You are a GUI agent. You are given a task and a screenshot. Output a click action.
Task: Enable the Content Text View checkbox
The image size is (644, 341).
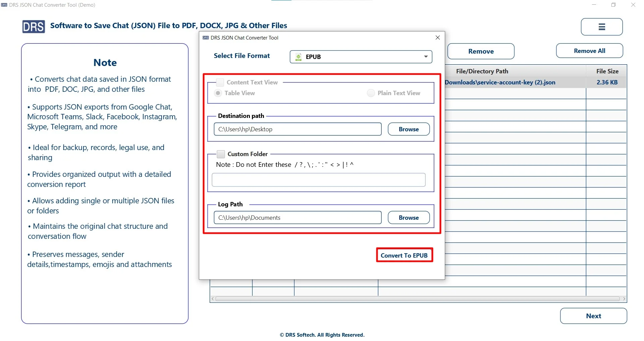tap(219, 82)
